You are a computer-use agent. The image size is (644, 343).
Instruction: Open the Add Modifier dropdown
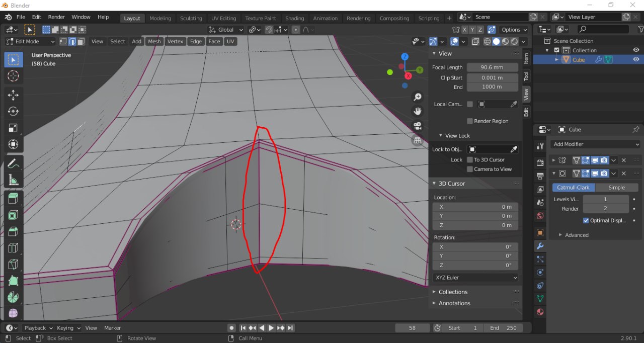click(595, 144)
